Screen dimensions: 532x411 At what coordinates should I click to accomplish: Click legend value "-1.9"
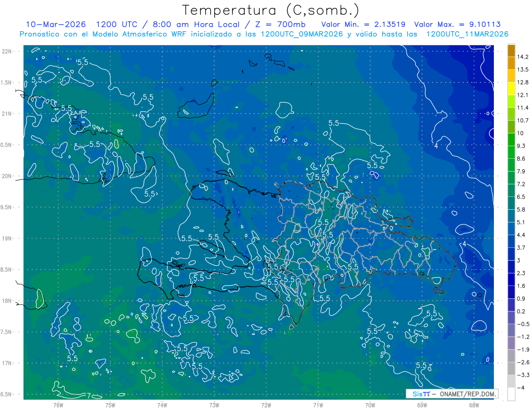523,349
